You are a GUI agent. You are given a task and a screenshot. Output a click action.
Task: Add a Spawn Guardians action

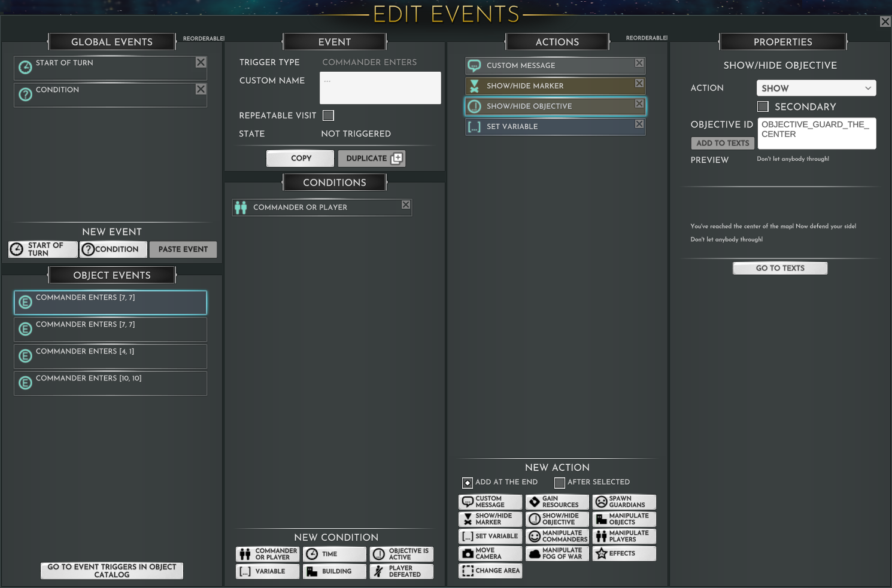tap(624, 502)
